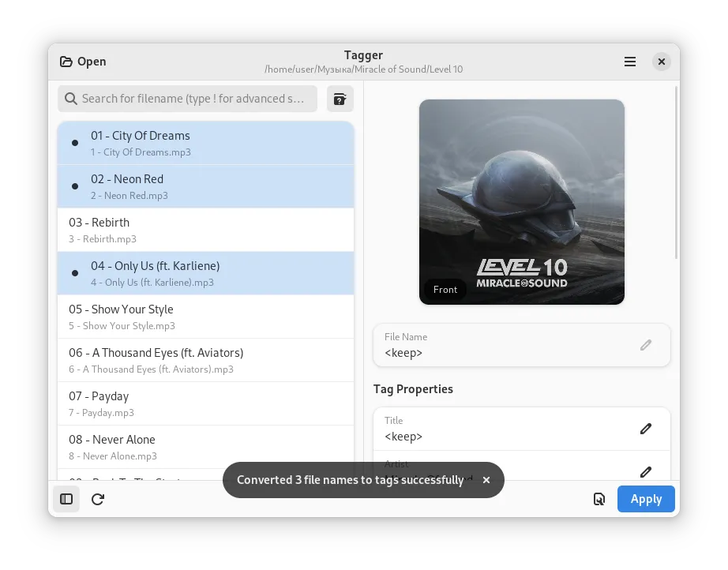Open the hamburger main menu
Image resolution: width=728 pixels, height=570 pixels.
coord(630,62)
